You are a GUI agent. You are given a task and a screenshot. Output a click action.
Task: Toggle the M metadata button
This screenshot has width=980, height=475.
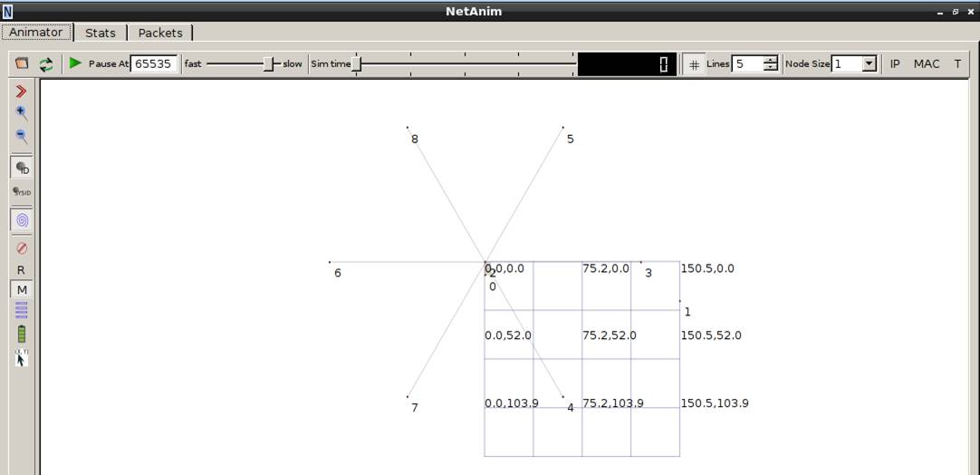pos(22,290)
